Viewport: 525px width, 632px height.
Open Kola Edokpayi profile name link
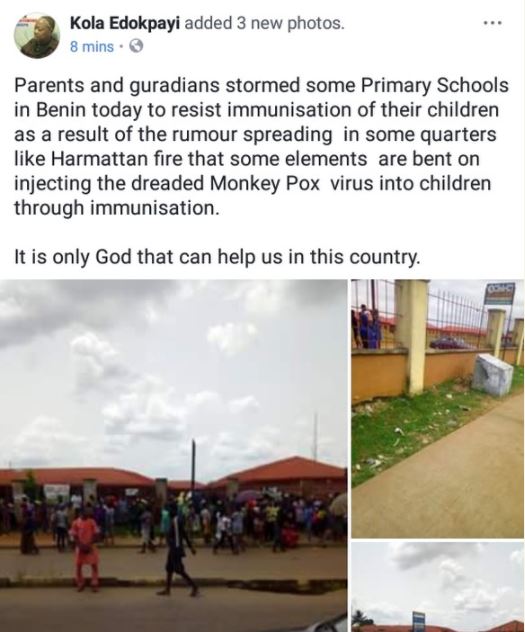pyautogui.click(x=125, y=23)
